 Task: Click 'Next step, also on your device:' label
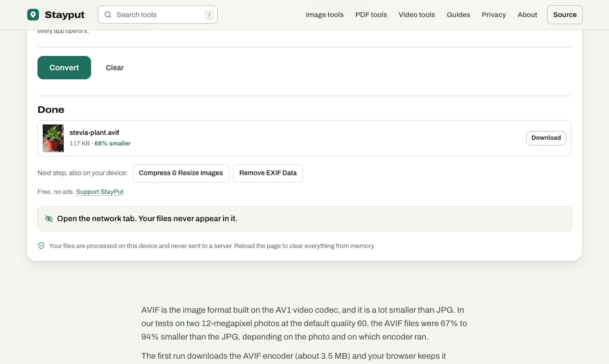click(83, 173)
